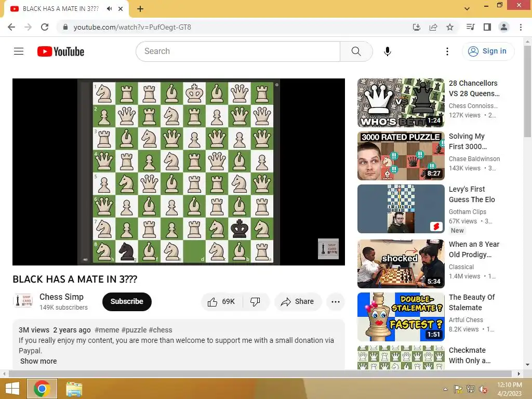View site info via the lock icon
Image resolution: width=532 pixels, height=399 pixels.
65,27
